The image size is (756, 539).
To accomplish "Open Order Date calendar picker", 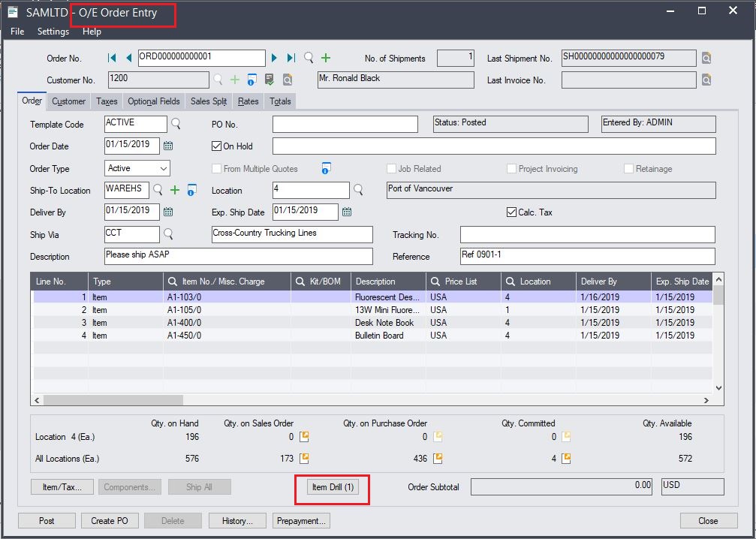I will tap(167, 146).
